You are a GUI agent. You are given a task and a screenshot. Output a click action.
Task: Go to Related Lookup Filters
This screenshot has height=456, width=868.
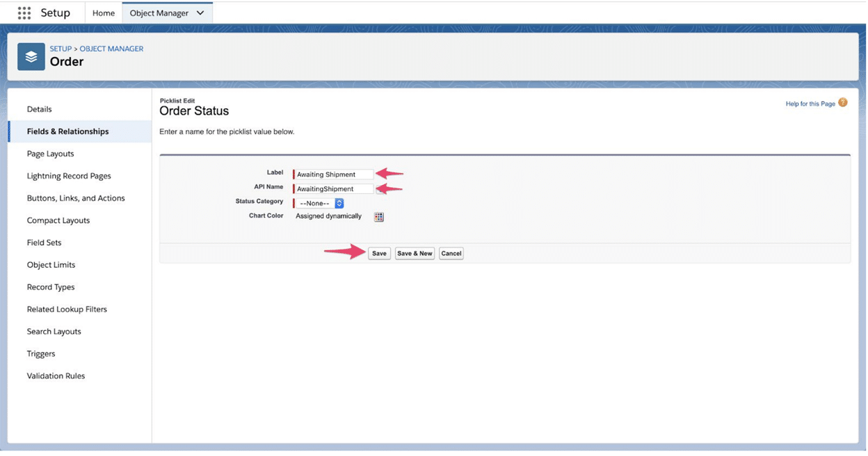67,309
